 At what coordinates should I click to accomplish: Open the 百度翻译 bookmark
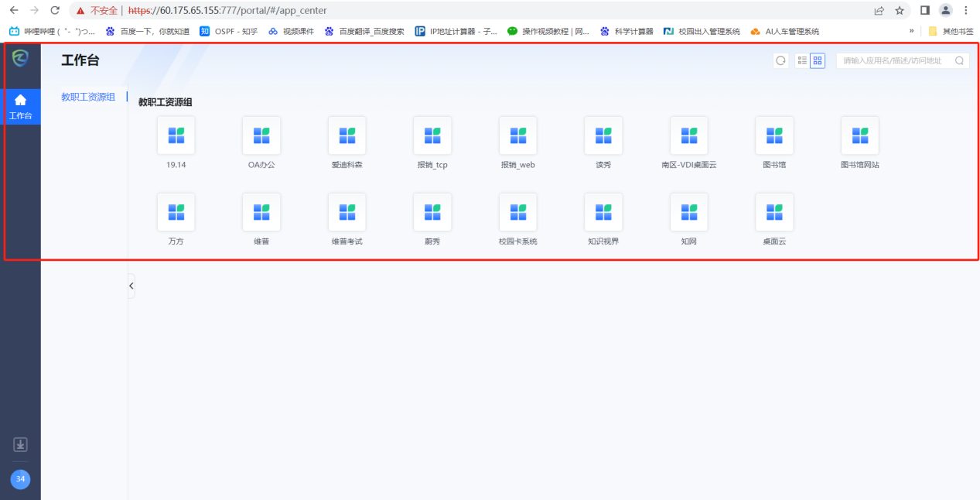(364, 31)
